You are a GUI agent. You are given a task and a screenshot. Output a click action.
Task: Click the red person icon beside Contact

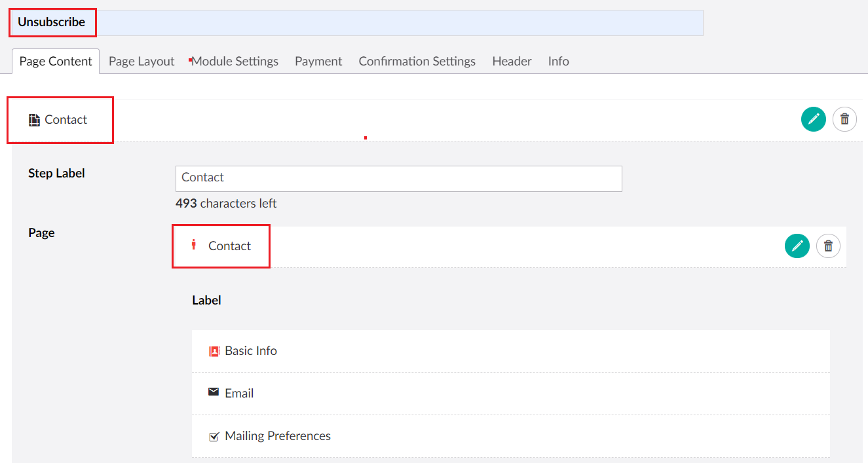193,245
